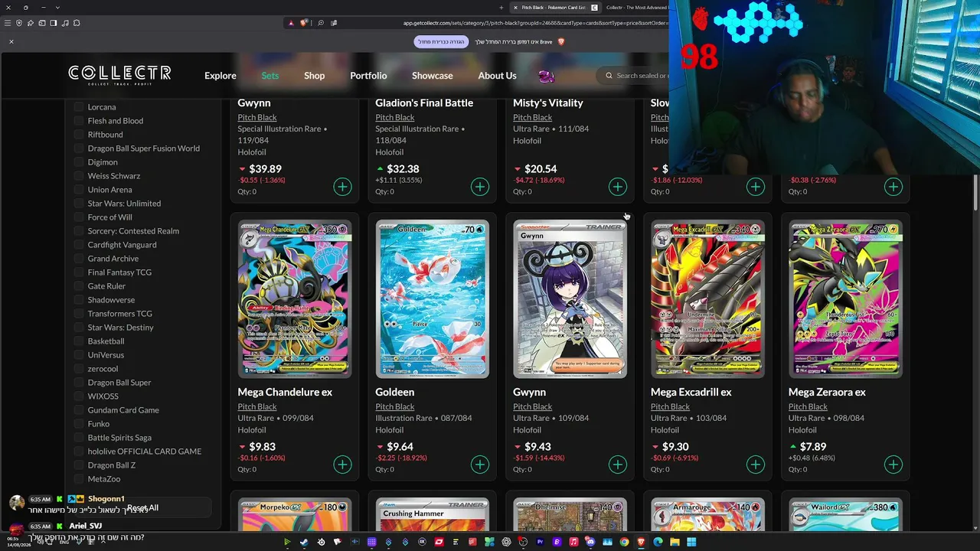
Task: Check the Lorcana category filter
Action: tap(79, 107)
